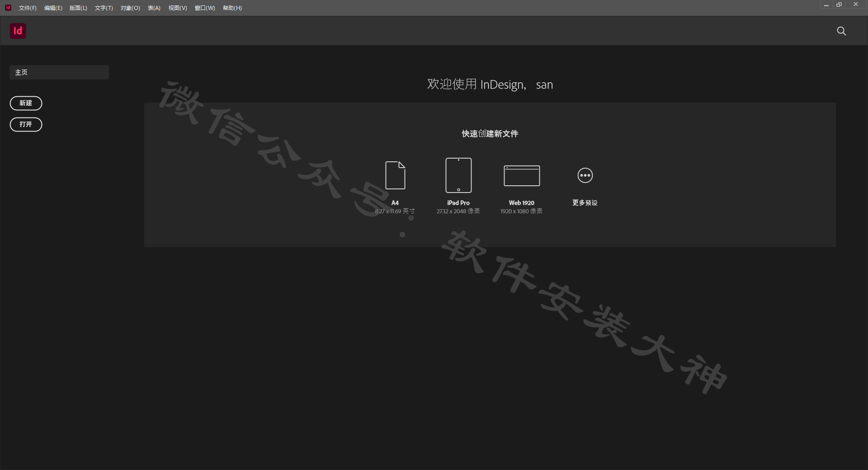Open the 编辑(E) menu
The height and width of the screenshot is (470, 868).
click(x=53, y=8)
